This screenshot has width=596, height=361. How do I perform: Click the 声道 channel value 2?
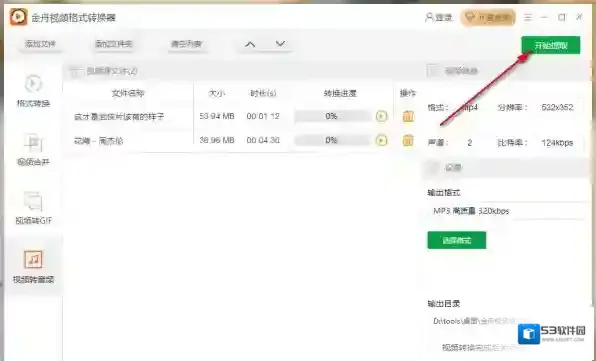470,143
